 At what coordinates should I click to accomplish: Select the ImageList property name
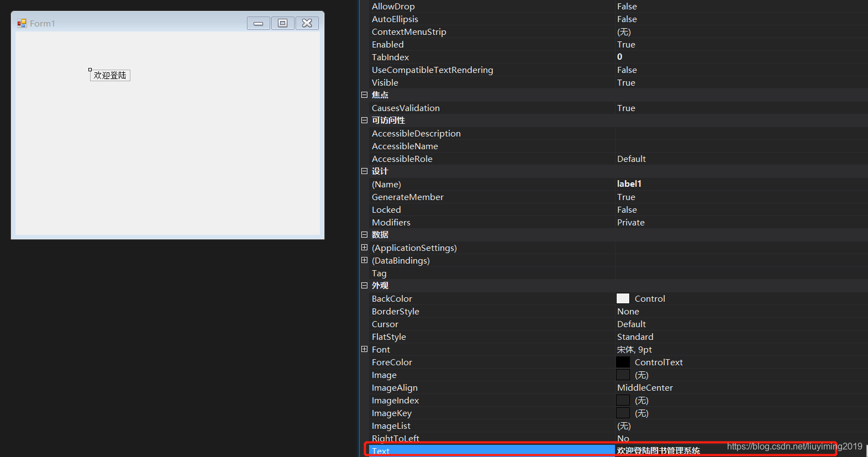click(x=391, y=426)
